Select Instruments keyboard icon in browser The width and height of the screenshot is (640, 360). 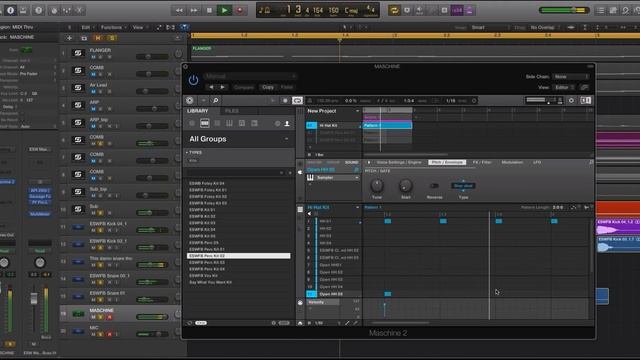pos(229,123)
